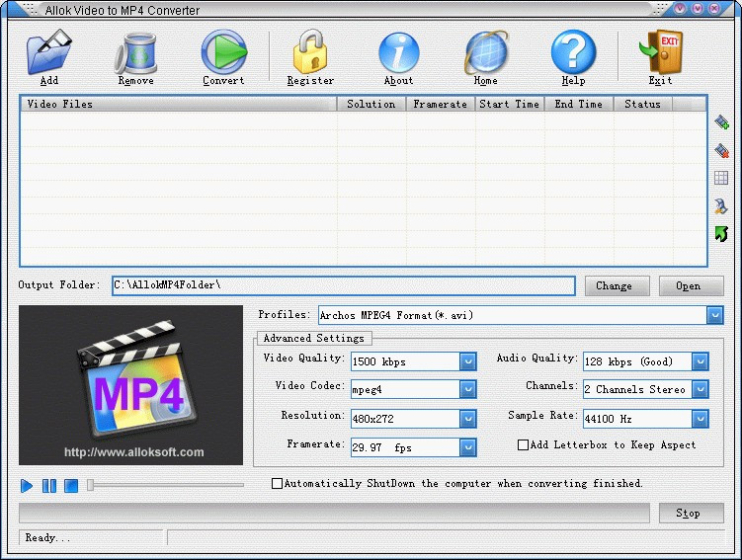Click the Start Time column header
Viewport: 742px width, 560px height.
click(510, 104)
